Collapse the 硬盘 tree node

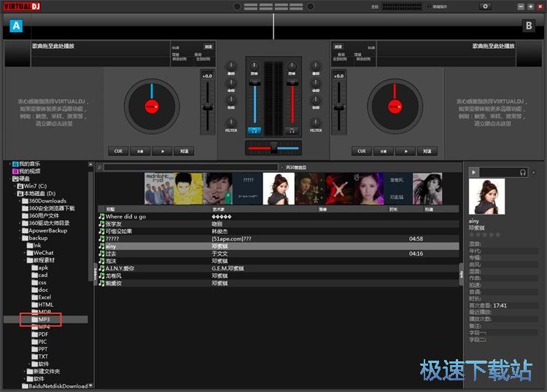point(10,179)
